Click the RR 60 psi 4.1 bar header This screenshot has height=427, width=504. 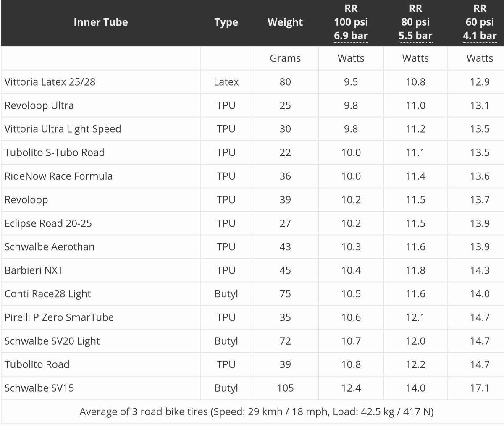[x=480, y=22]
